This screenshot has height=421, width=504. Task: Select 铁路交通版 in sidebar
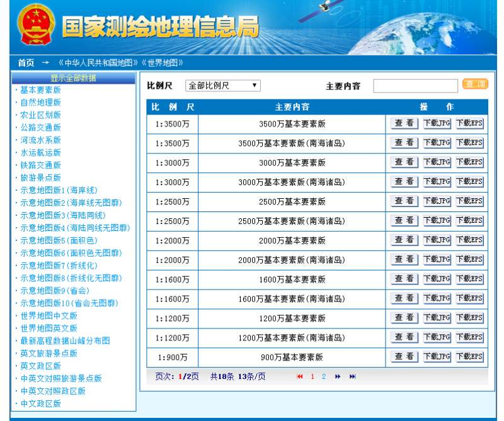click(x=40, y=165)
